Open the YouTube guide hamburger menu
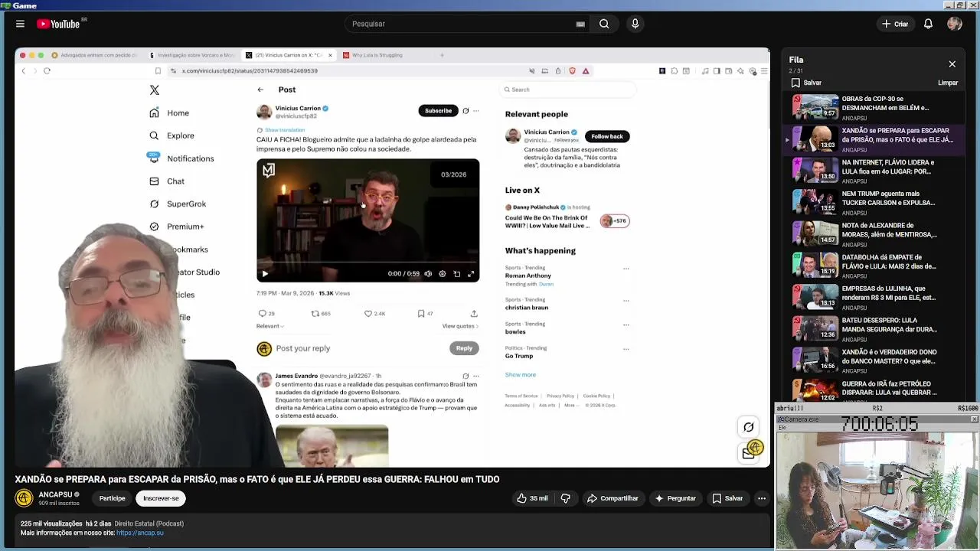 (20, 24)
